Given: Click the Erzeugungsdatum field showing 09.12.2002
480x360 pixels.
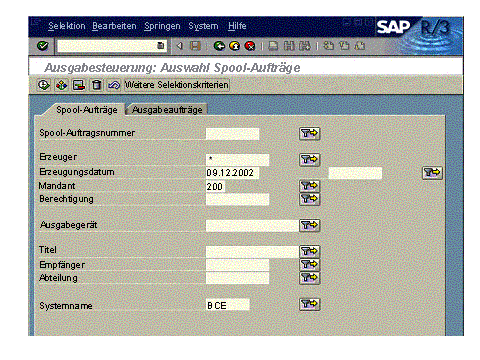Looking at the screenshot, I should (x=232, y=173).
